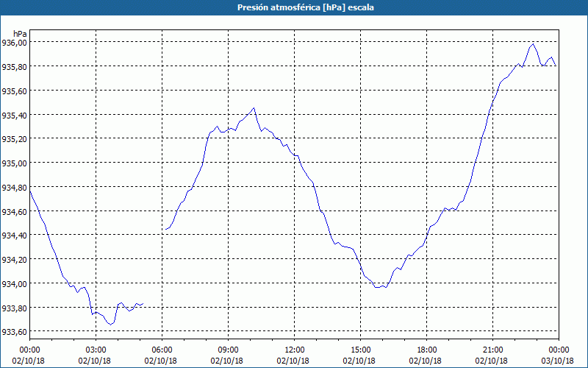Select the 935,40 y-axis value
The height and width of the screenshot is (368, 588).
[15, 115]
